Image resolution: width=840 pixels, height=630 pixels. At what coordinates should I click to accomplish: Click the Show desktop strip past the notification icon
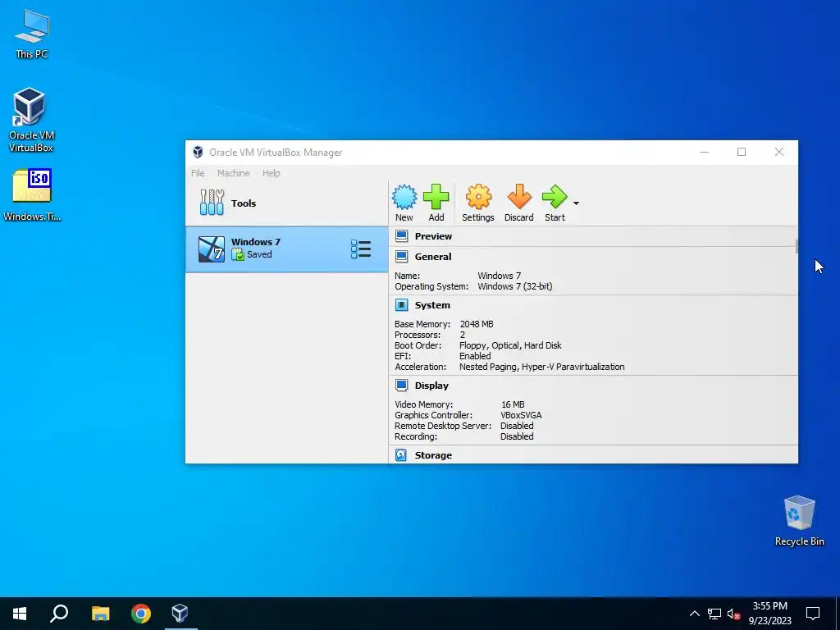tap(838, 614)
